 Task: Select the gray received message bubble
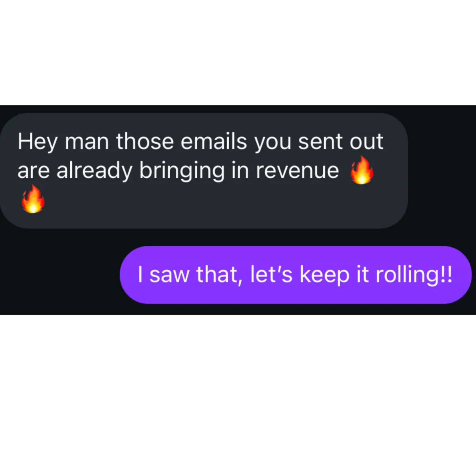pyautogui.click(x=204, y=171)
